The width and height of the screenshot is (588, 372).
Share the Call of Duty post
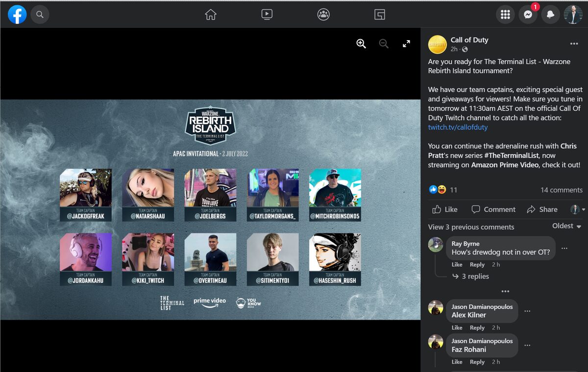pos(542,209)
